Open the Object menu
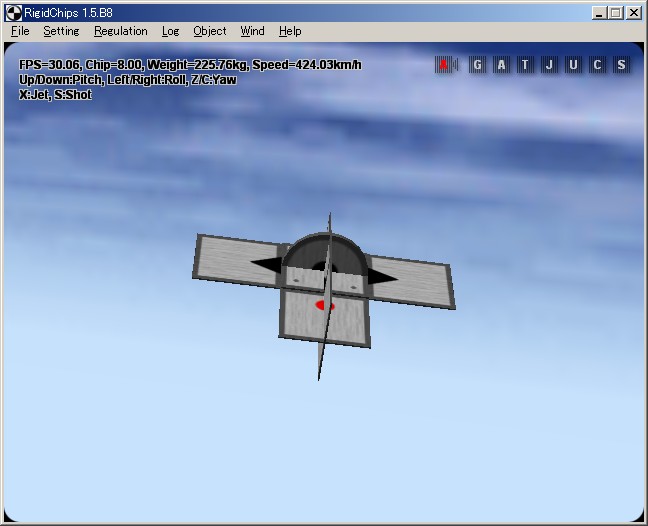This screenshot has width=648, height=526. (210, 31)
